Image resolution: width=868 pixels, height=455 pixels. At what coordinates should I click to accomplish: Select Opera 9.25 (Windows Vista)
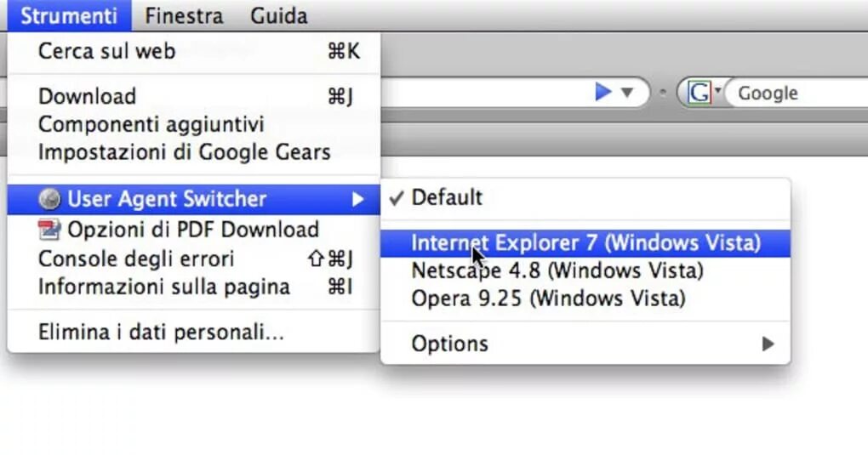tap(585, 299)
